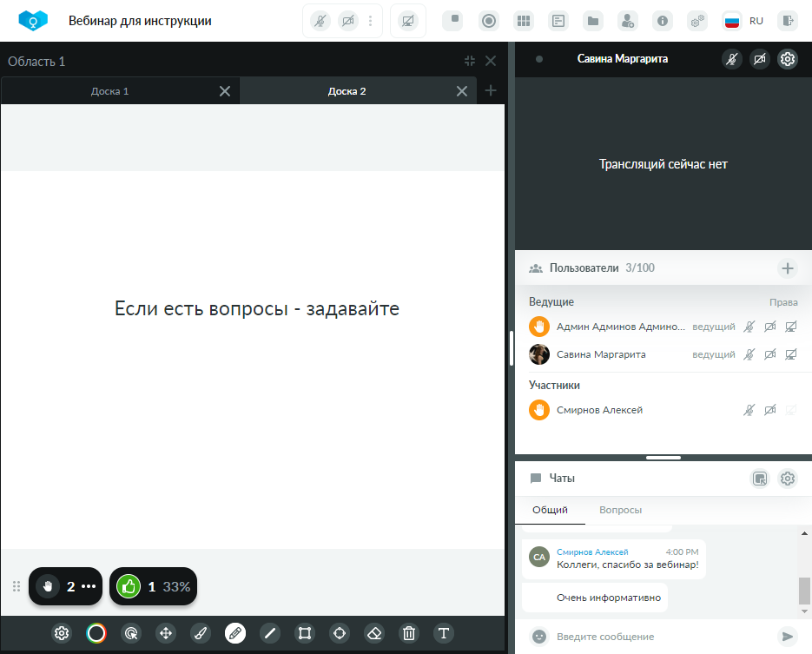Open the layout grid icon

524,21
